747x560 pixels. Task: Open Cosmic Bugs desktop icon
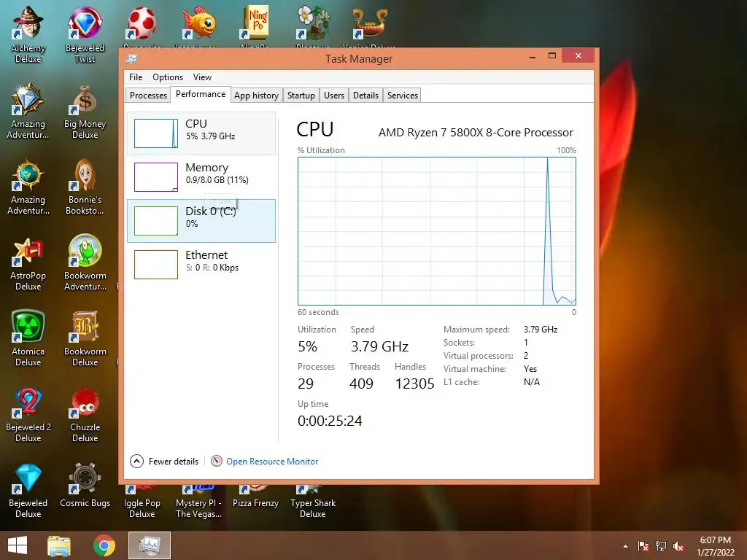click(85, 486)
